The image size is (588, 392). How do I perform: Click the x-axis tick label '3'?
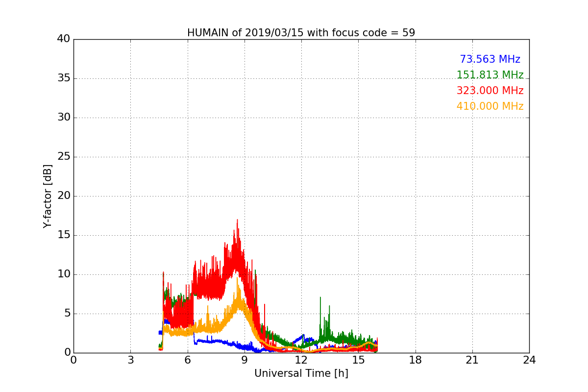click(130, 360)
